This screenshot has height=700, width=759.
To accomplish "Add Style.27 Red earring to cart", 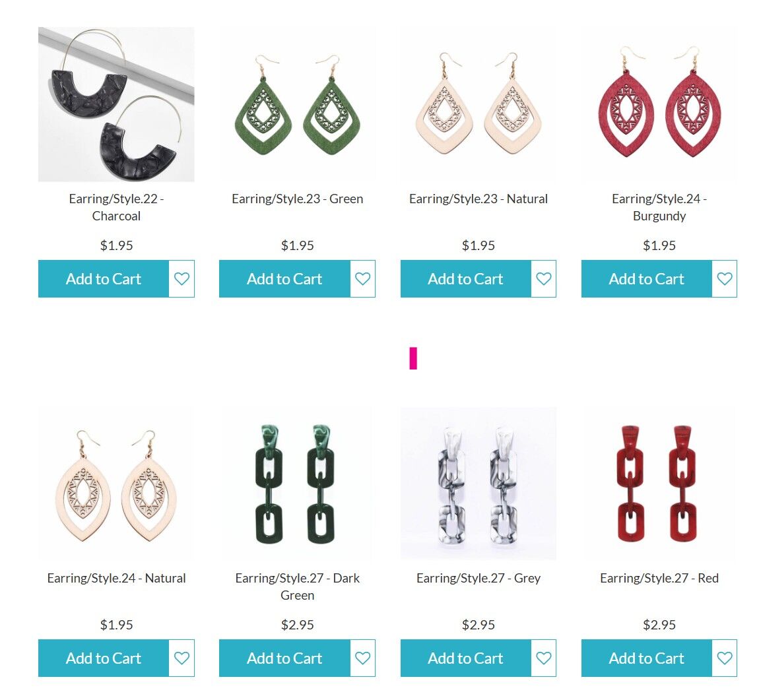I will [647, 658].
